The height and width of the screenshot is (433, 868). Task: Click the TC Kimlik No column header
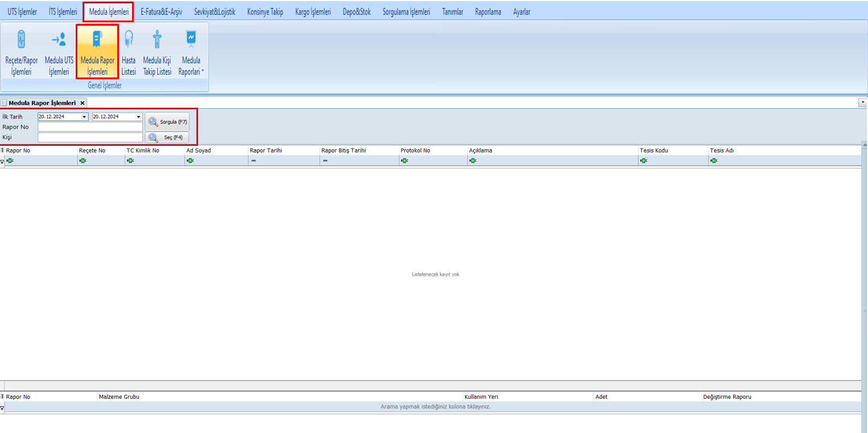coord(143,150)
